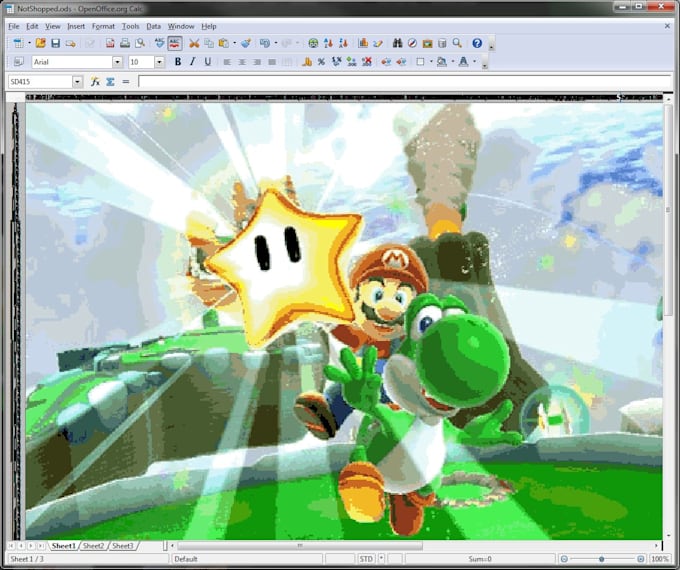
Task: Open the Edit menu
Action: pyautogui.click(x=32, y=26)
